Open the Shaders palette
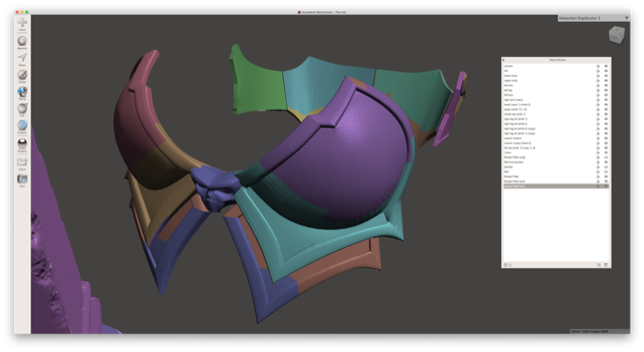644x352 pixels. 22,145
